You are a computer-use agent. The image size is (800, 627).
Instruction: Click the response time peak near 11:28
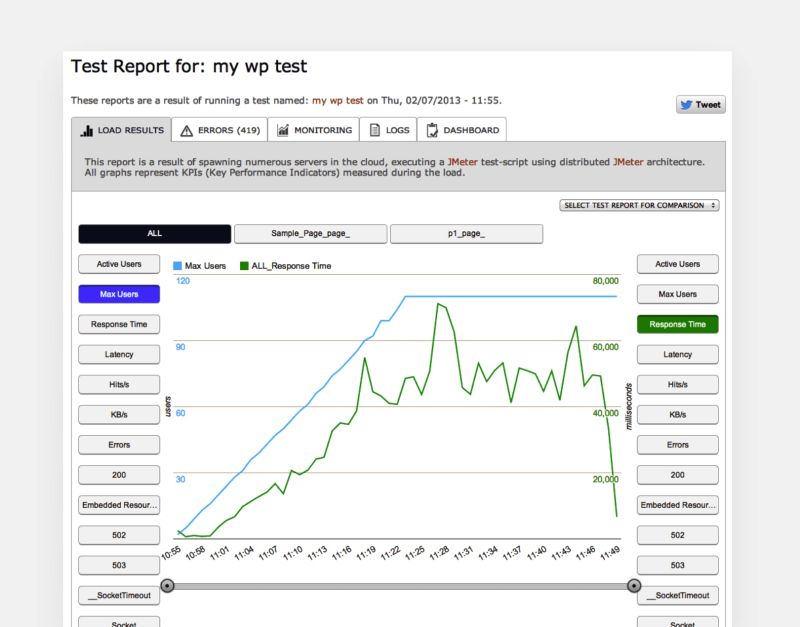click(x=438, y=304)
